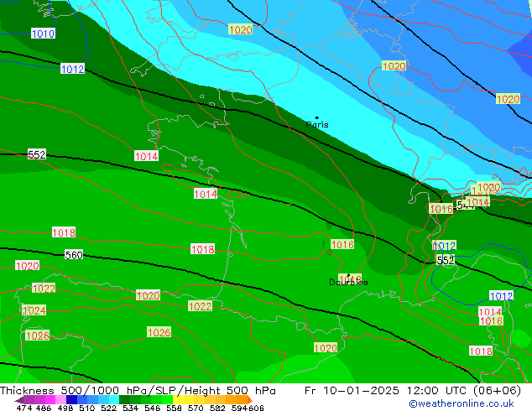This screenshot has width=532, height=411.
Task: Click the Paris location dot marker
Action: 317,117
